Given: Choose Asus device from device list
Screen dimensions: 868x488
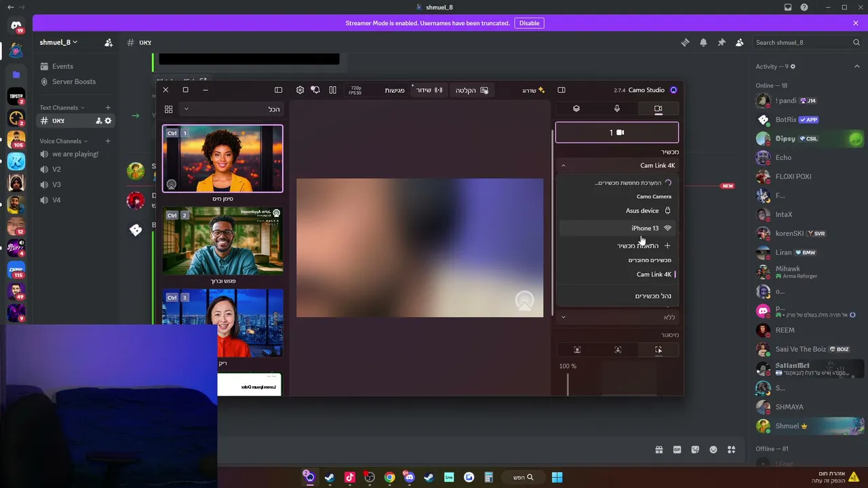Looking at the screenshot, I should point(617,211).
